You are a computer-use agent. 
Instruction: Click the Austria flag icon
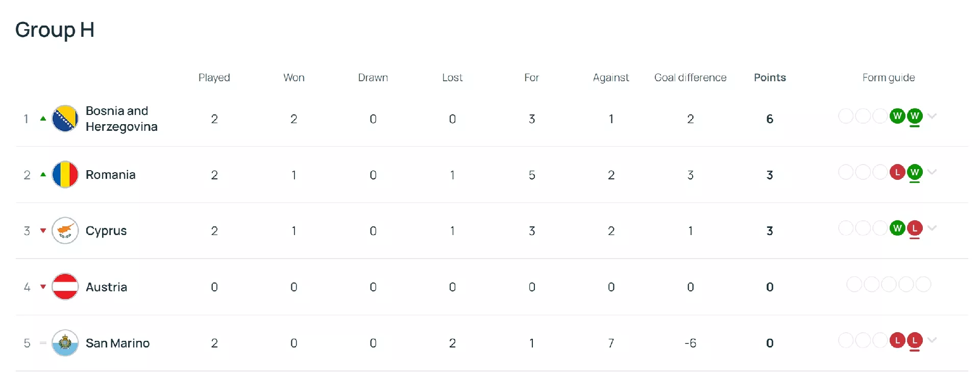click(65, 287)
